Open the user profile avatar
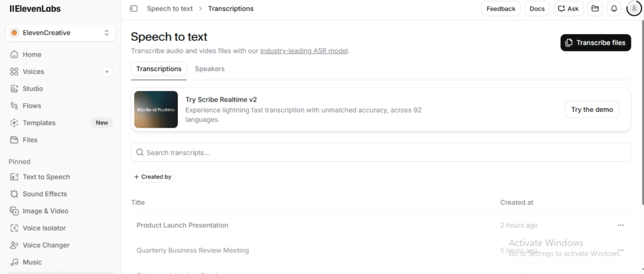644x274 pixels. click(x=634, y=9)
